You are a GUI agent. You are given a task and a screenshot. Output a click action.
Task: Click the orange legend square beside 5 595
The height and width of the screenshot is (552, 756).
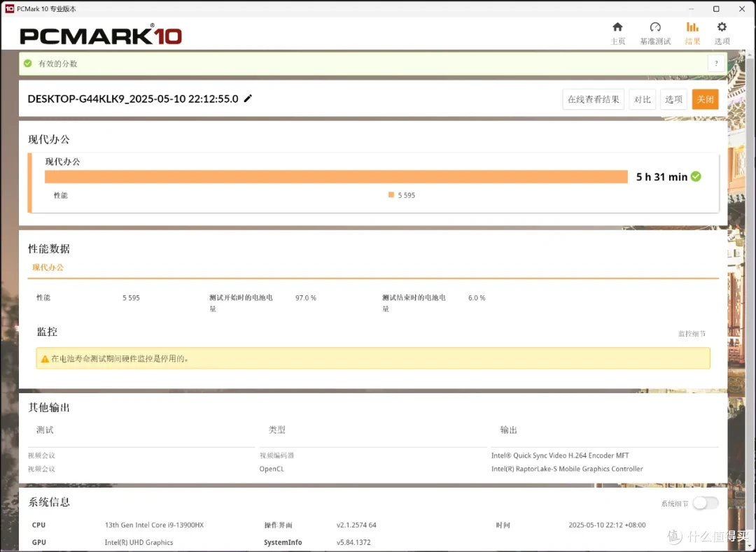pyautogui.click(x=391, y=194)
